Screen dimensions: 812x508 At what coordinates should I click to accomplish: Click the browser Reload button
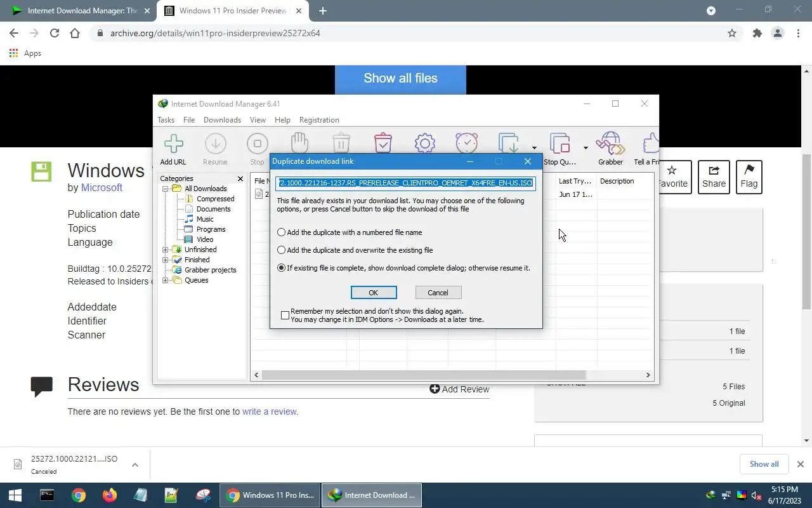pyautogui.click(x=55, y=33)
